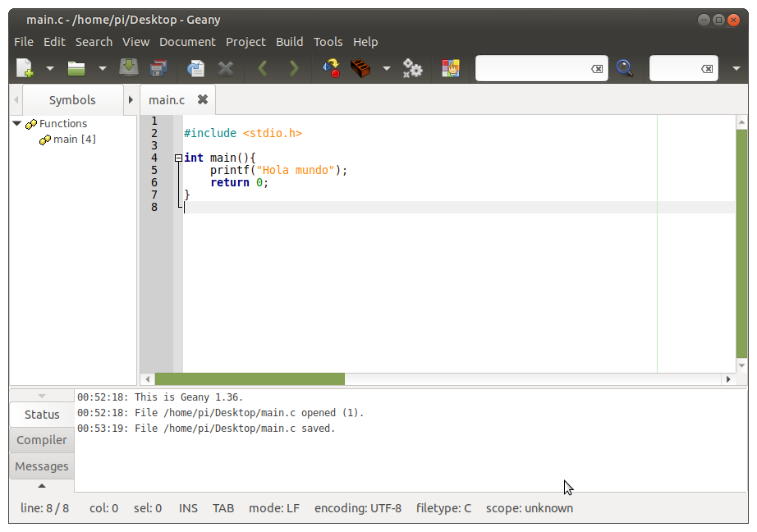Compile the current file icon
This screenshot has height=532, width=757.
click(x=331, y=68)
